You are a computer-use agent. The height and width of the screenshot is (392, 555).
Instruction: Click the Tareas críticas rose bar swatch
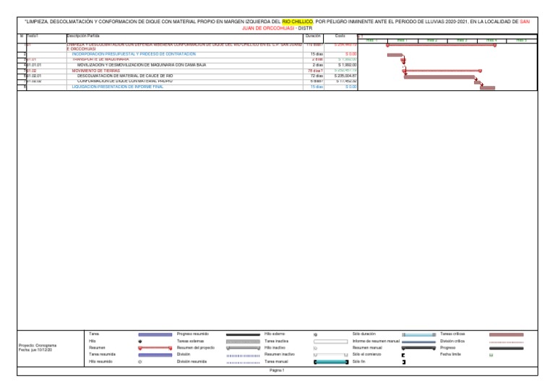(506, 334)
